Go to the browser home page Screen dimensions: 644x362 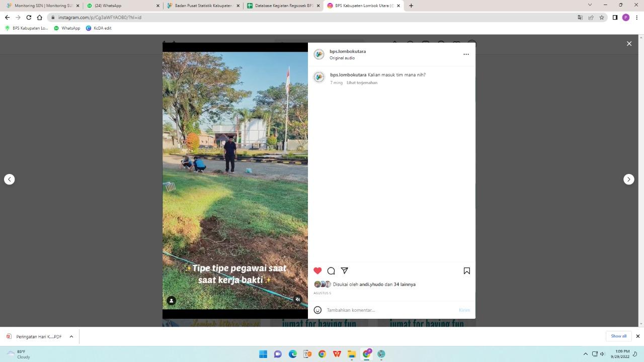[x=39, y=17]
